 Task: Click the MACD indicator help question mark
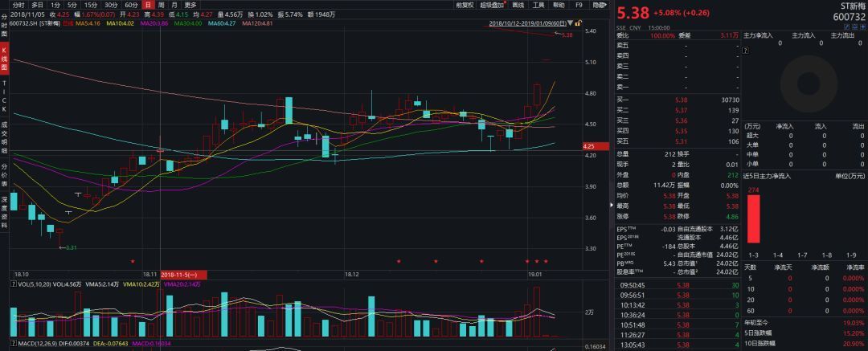pos(13,345)
